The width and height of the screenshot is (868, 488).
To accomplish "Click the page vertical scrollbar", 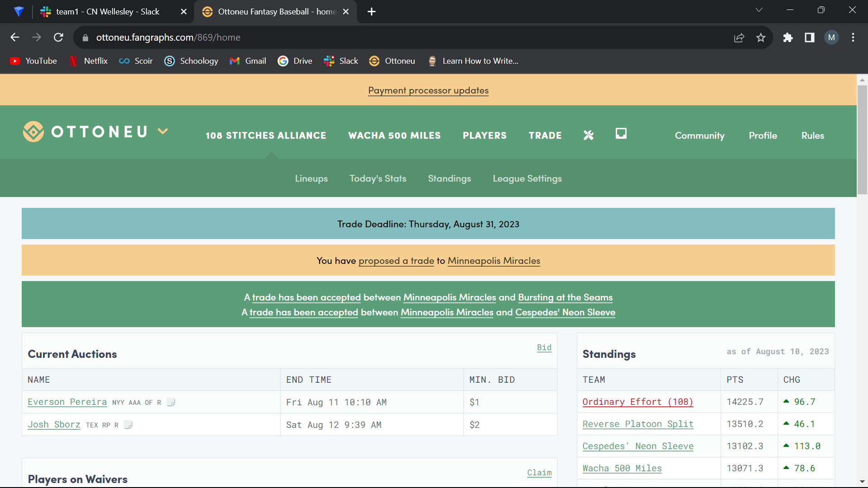I will [x=862, y=140].
